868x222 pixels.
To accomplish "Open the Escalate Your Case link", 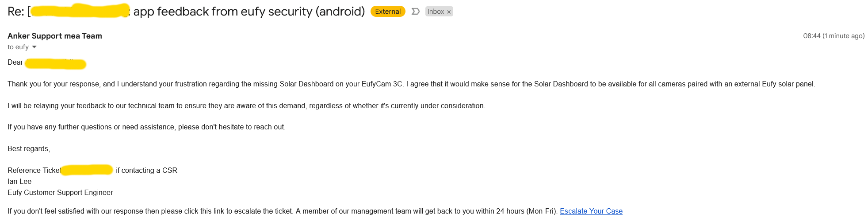I will coord(591,211).
